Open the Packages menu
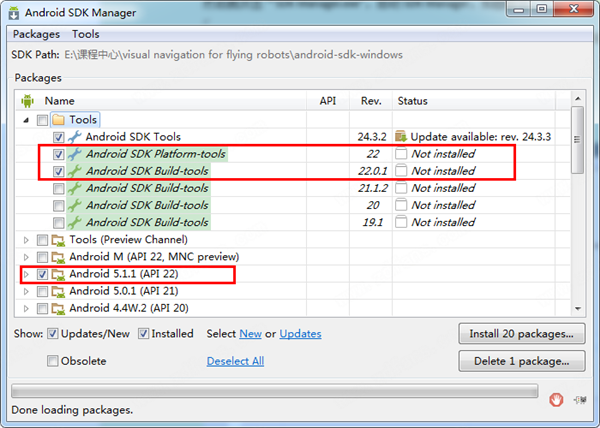 [x=37, y=34]
